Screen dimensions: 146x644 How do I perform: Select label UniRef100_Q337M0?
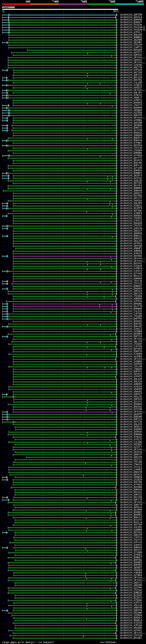pyautogui.click(x=131, y=588)
